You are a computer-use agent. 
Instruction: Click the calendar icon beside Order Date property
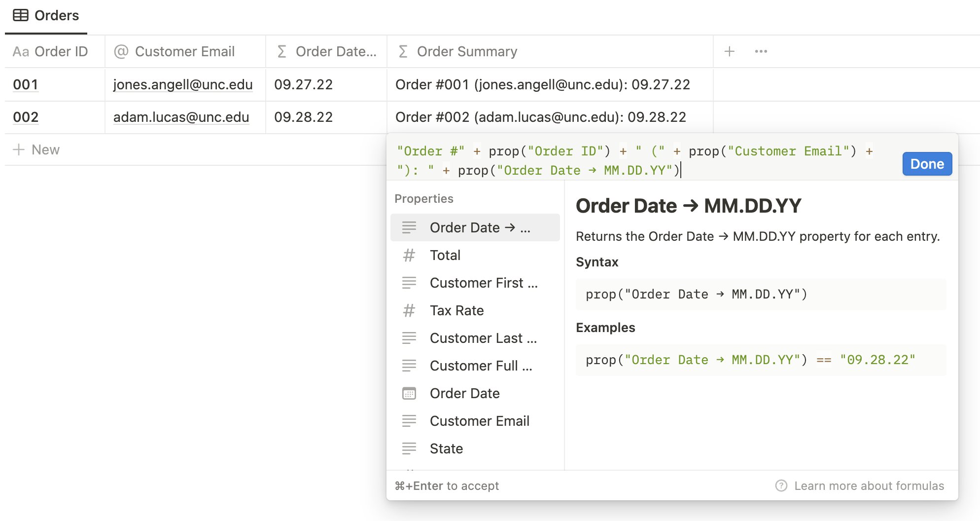click(409, 393)
